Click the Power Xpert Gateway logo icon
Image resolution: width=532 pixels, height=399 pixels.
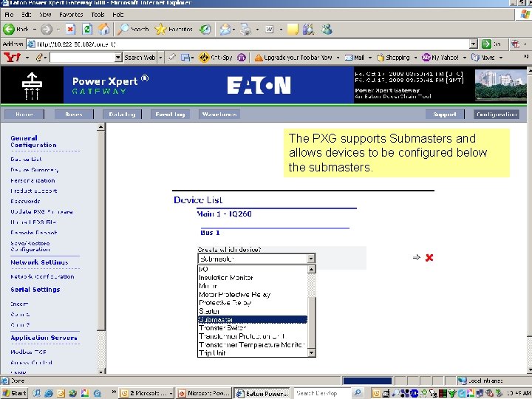point(32,86)
